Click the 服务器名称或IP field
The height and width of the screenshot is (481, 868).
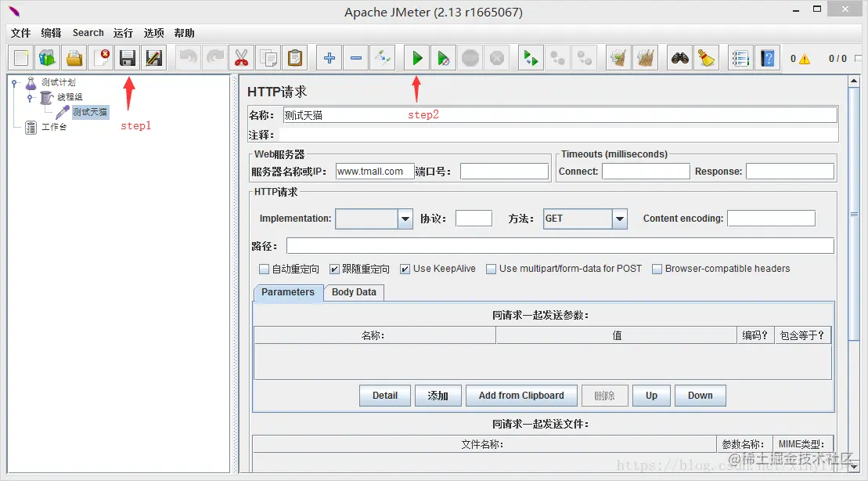coord(375,172)
